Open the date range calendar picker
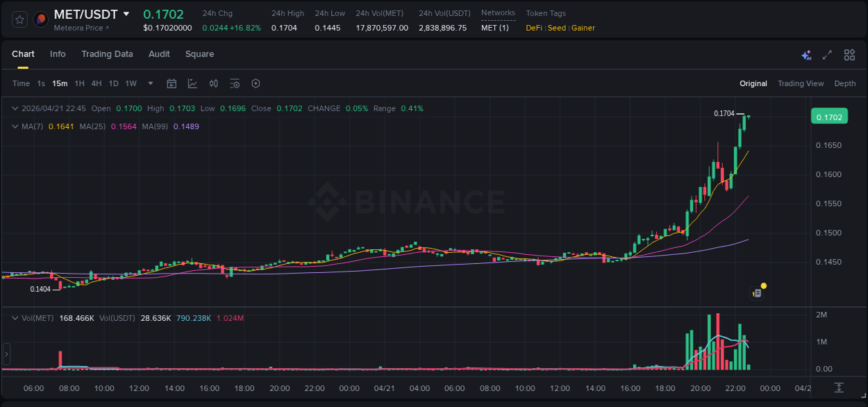Image resolution: width=868 pixels, height=407 pixels. pos(172,83)
